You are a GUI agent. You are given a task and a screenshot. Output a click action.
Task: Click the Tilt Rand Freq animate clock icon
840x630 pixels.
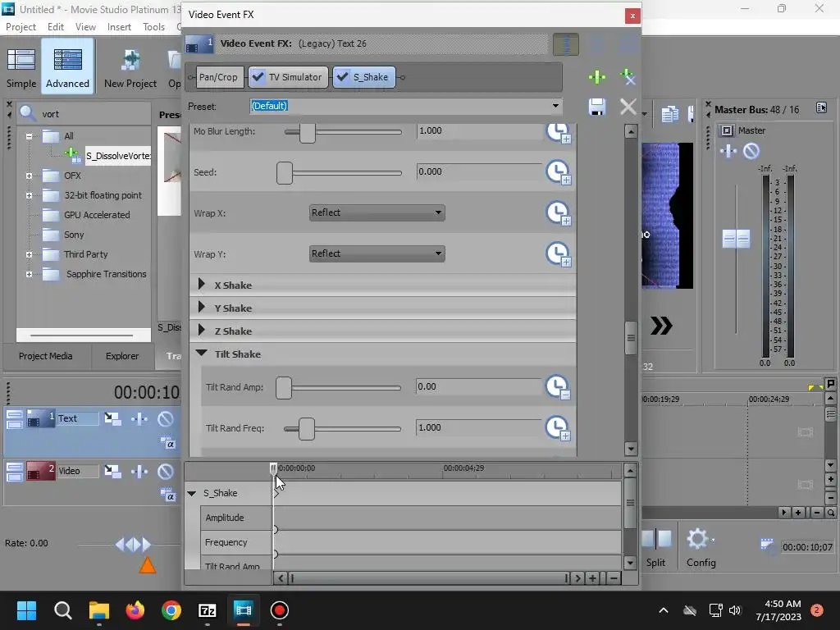pos(558,428)
